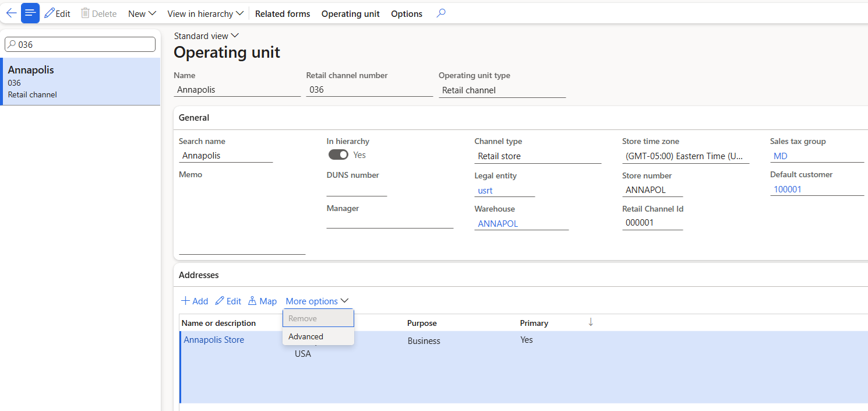Open the View in hierarchy dropdown
The height and width of the screenshot is (411, 868).
click(x=205, y=13)
